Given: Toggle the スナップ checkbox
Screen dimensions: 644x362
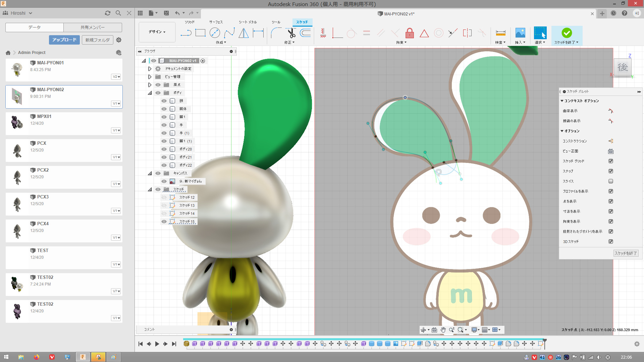Looking at the screenshot, I should (610, 171).
